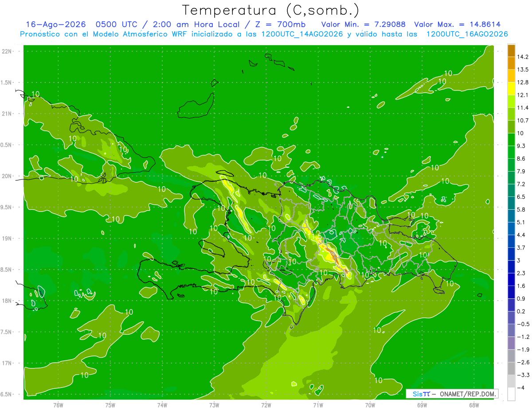This screenshot has width=532, height=411.
Task: Click the '-0.5' color scale label
Action: 523,324
